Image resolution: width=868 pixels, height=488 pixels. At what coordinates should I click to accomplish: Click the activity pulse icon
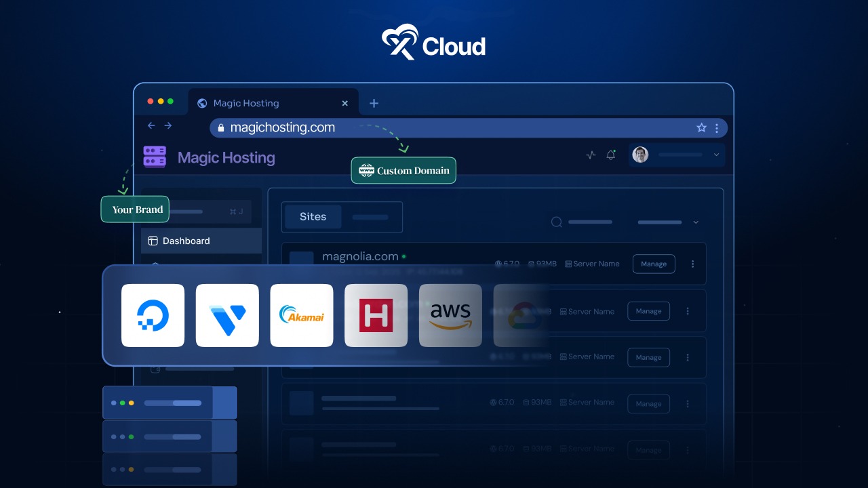591,155
